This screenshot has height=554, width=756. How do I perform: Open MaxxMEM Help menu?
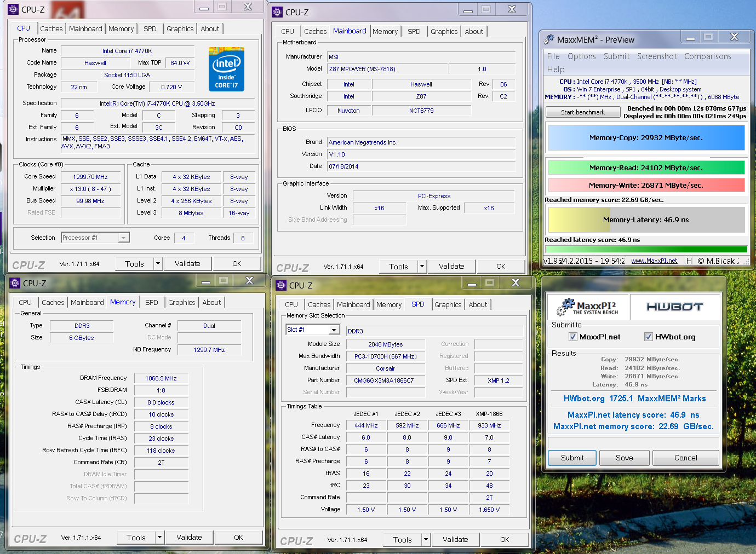click(x=555, y=69)
